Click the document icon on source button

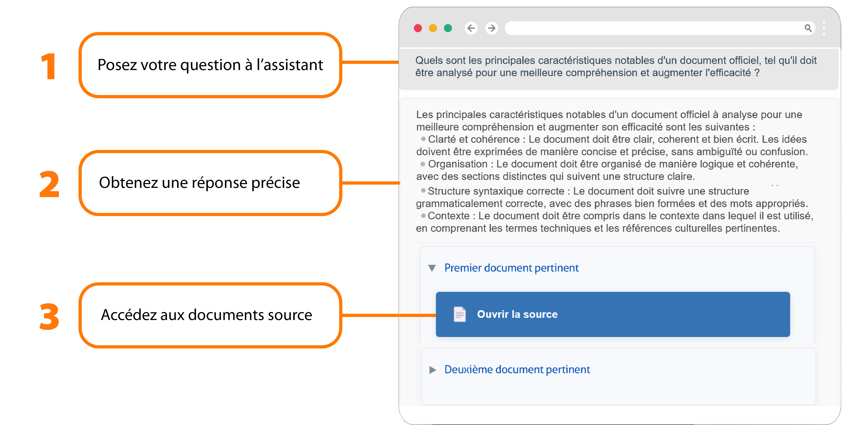coord(459,314)
